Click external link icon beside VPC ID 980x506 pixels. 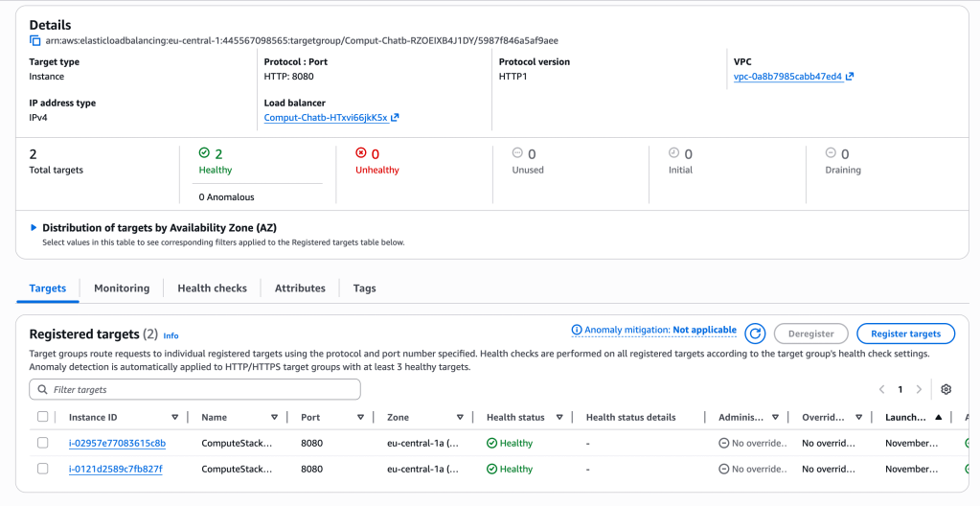pos(850,77)
